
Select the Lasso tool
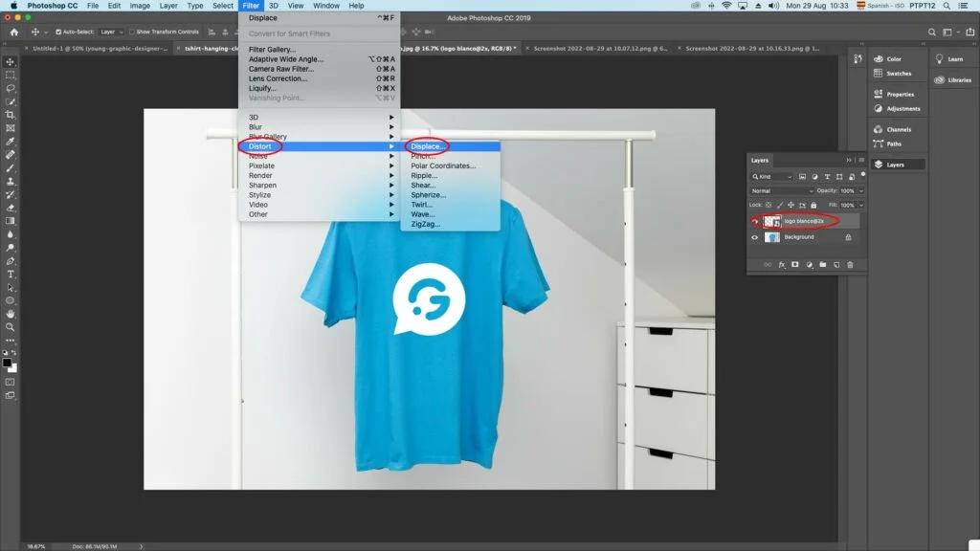pyautogui.click(x=10, y=88)
